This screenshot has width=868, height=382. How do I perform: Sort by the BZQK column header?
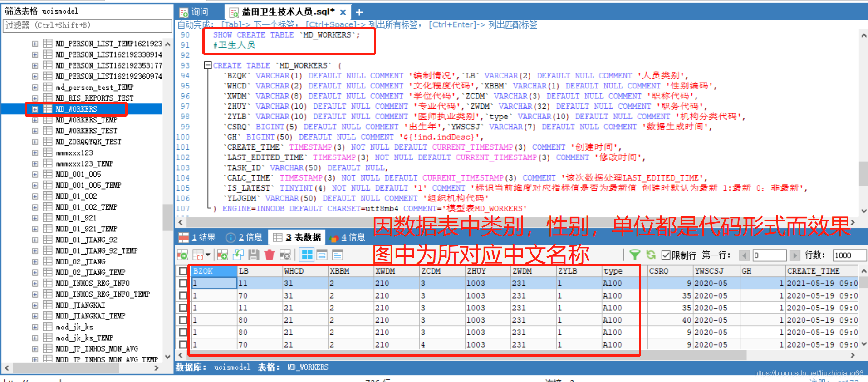[x=213, y=271]
